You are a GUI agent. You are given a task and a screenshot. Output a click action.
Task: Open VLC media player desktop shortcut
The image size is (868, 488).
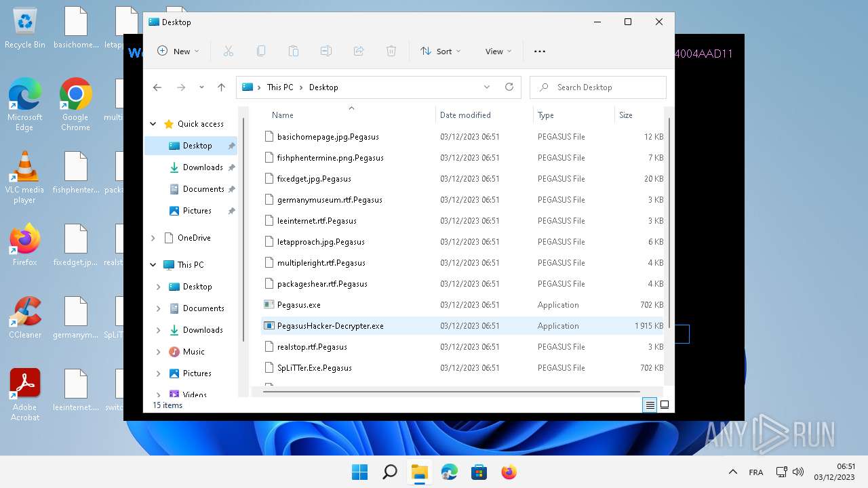pos(25,177)
